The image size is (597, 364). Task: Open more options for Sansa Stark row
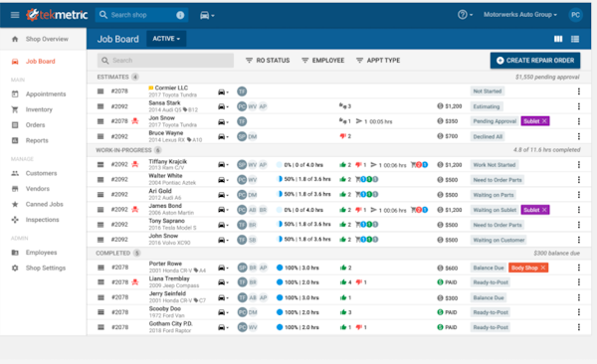(x=579, y=106)
